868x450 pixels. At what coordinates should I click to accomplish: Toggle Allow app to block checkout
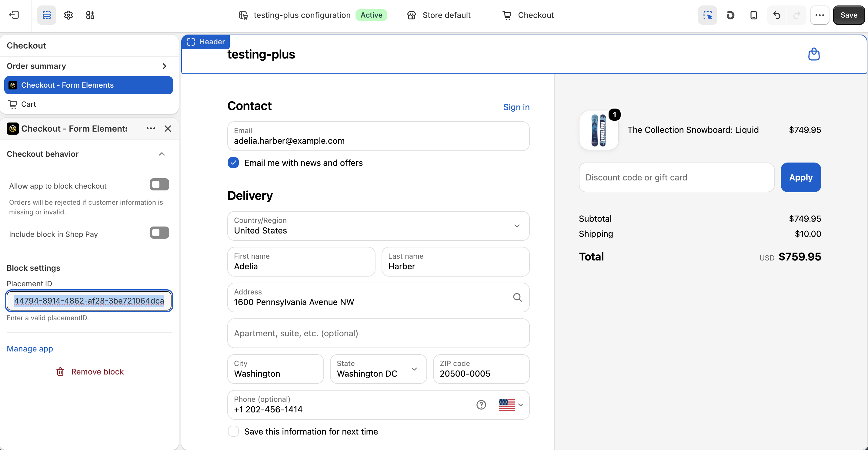tap(159, 184)
